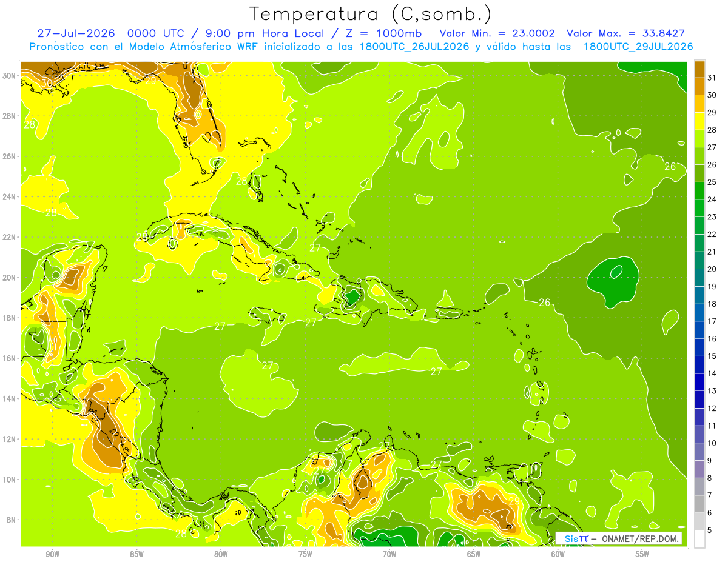Click the valid-until time '1800UTC_29JUL2026'
728x562 pixels.
click(x=638, y=47)
